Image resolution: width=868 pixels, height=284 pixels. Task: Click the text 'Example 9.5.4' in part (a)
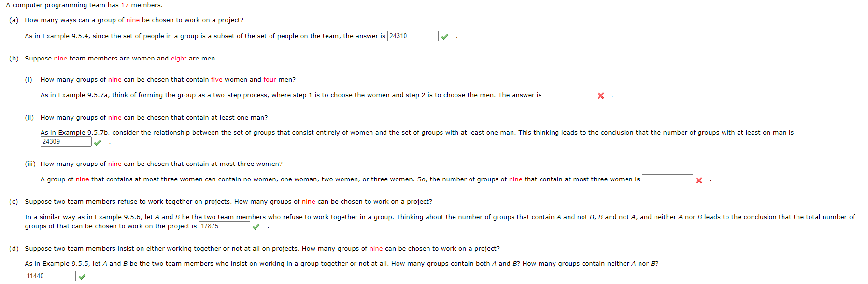[66, 36]
